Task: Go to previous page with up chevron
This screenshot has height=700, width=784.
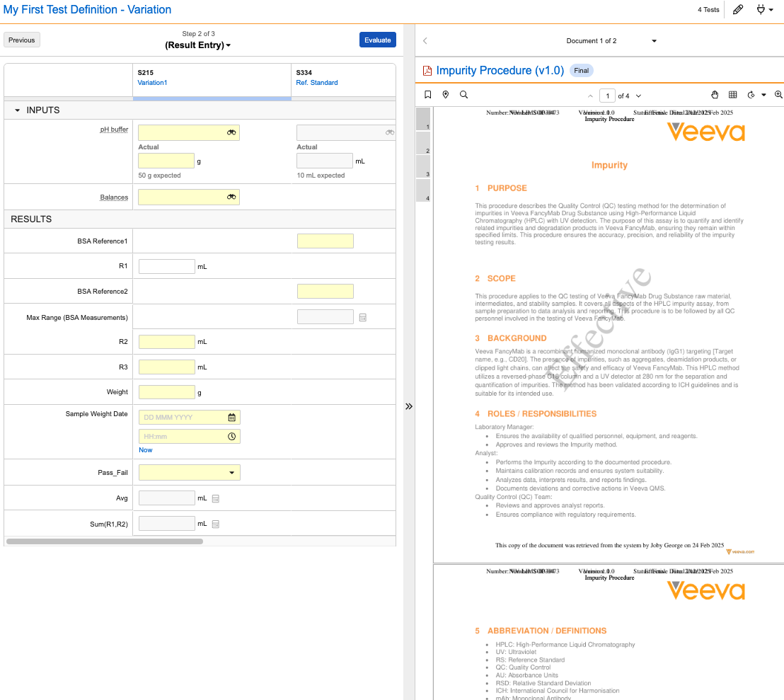Action: tap(591, 96)
